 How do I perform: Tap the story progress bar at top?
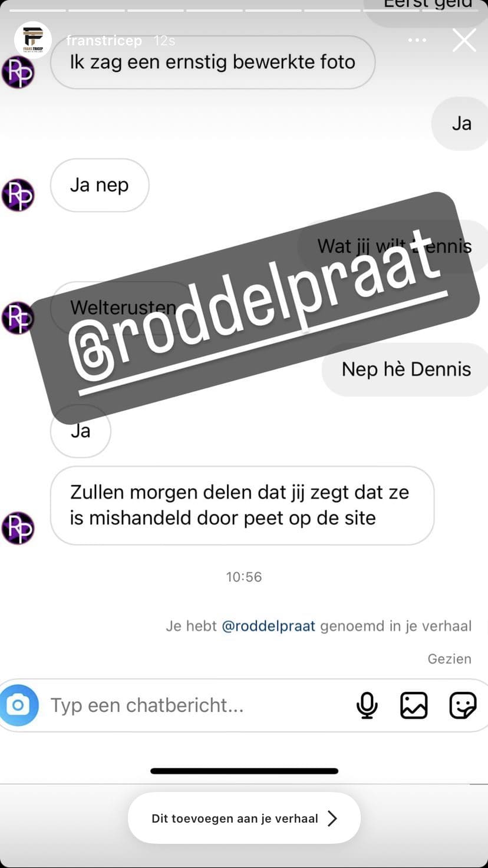pos(244,10)
